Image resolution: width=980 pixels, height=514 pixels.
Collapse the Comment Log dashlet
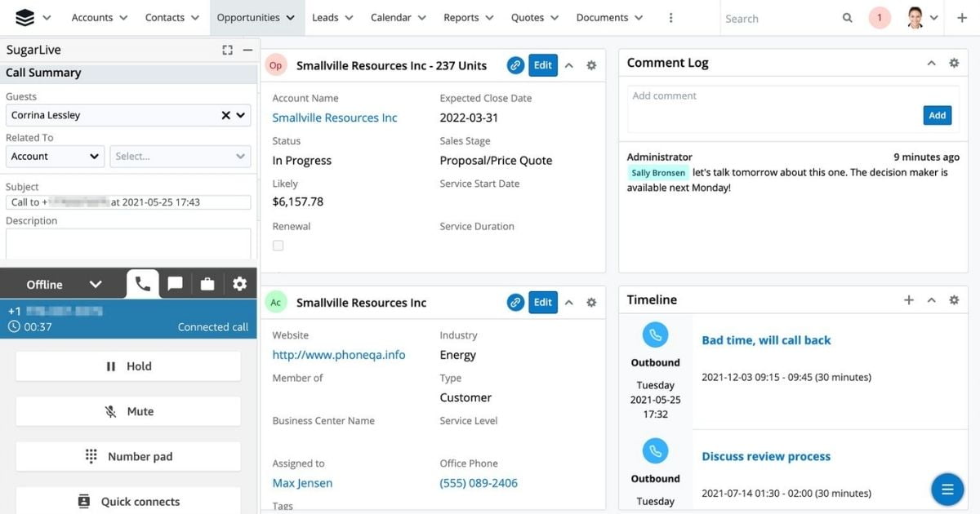(931, 63)
